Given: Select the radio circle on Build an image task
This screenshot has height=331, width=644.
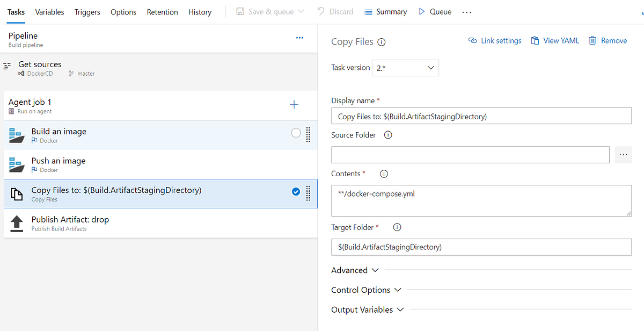Looking at the screenshot, I should click(x=296, y=132).
